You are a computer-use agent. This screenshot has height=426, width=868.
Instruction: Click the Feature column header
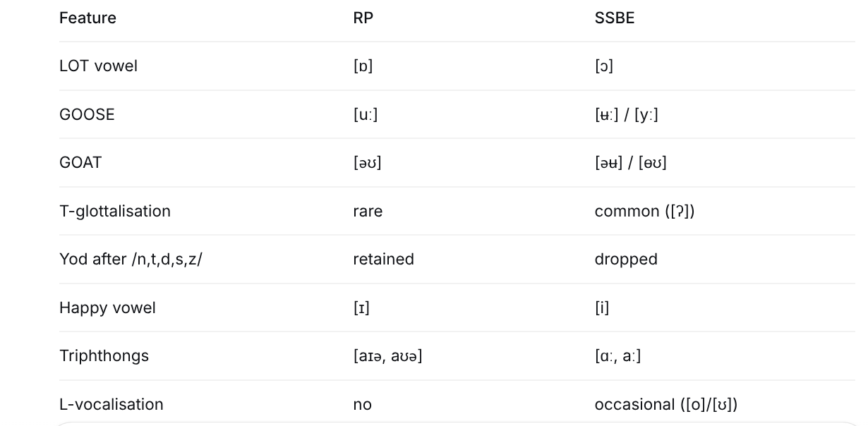tap(88, 18)
